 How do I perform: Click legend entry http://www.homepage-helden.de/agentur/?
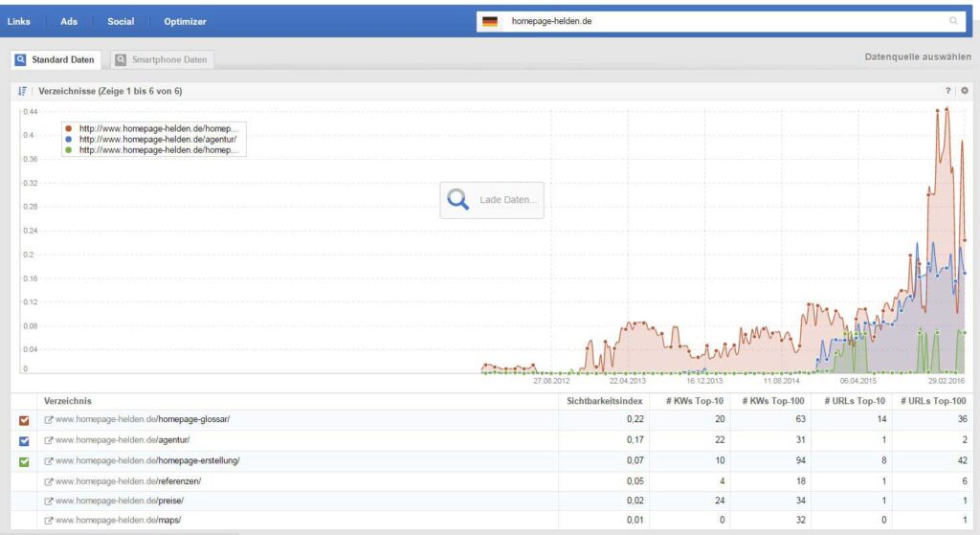pos(158,140)
